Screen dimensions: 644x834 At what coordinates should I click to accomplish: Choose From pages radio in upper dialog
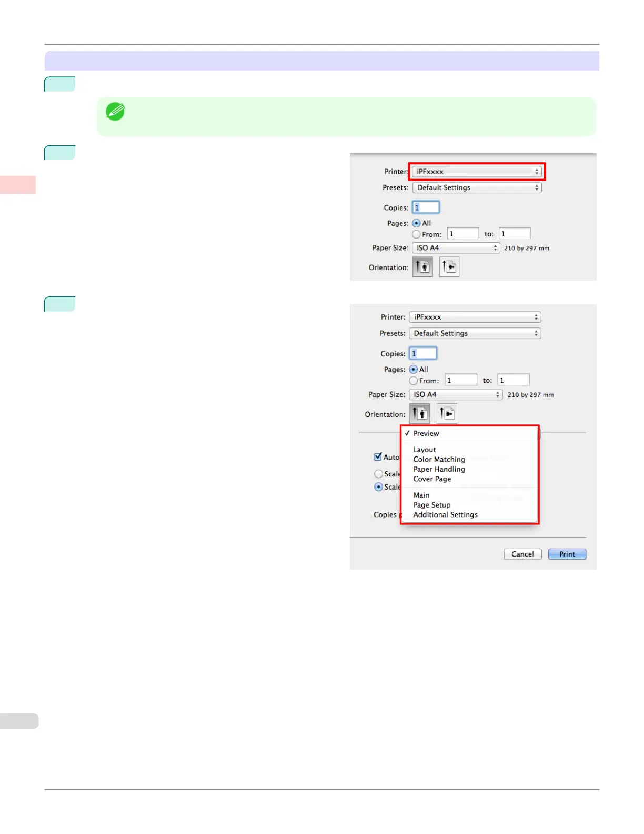[x=416, y=234]
